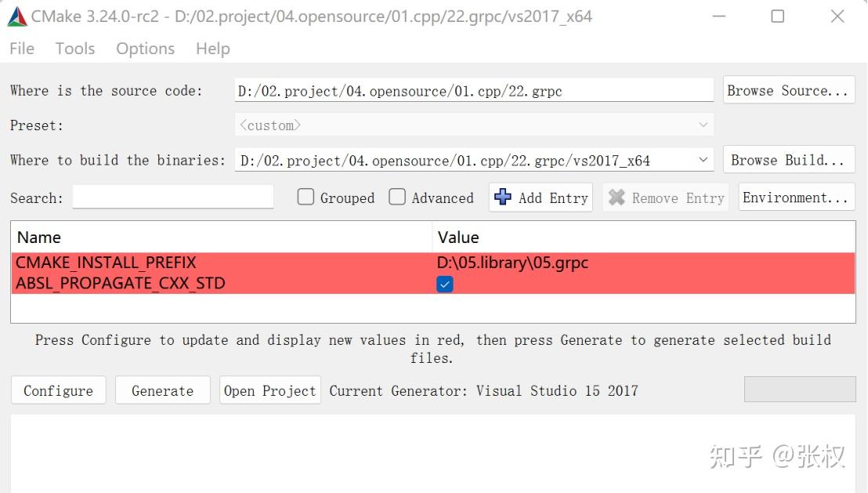Expand the build binaries path dropdown
Image resolution: width=868 pixels, height=493 pixels.
coord(703,159)
